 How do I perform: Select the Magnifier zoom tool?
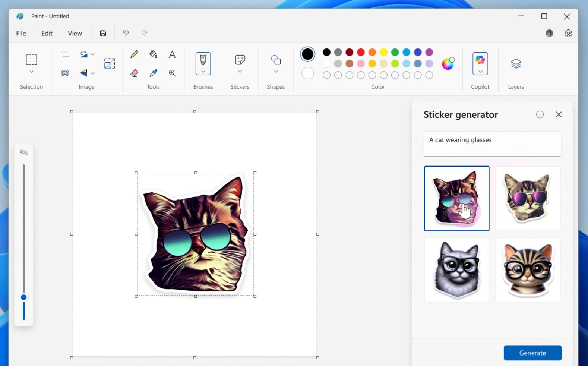172,73
